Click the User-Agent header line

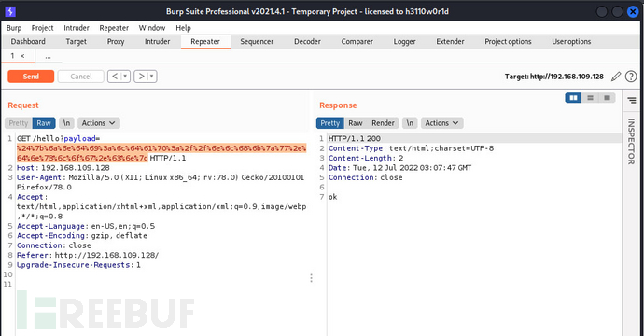(x=161, y=182)
